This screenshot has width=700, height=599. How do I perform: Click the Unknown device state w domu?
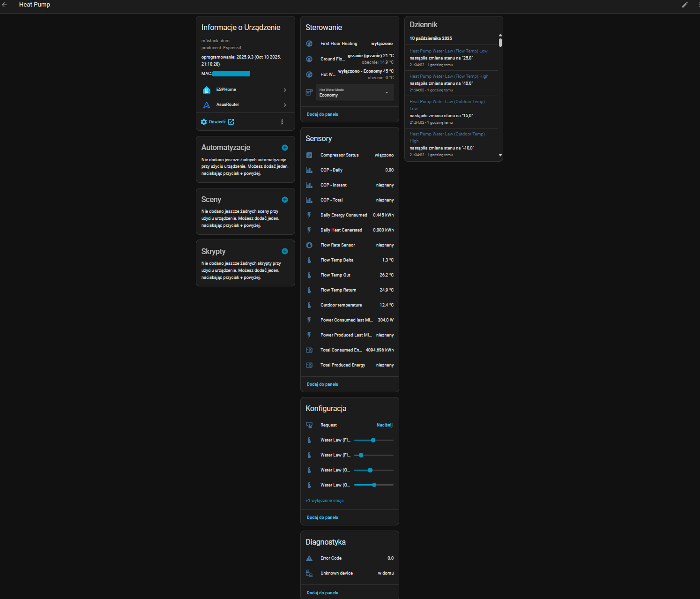[386, 573]
